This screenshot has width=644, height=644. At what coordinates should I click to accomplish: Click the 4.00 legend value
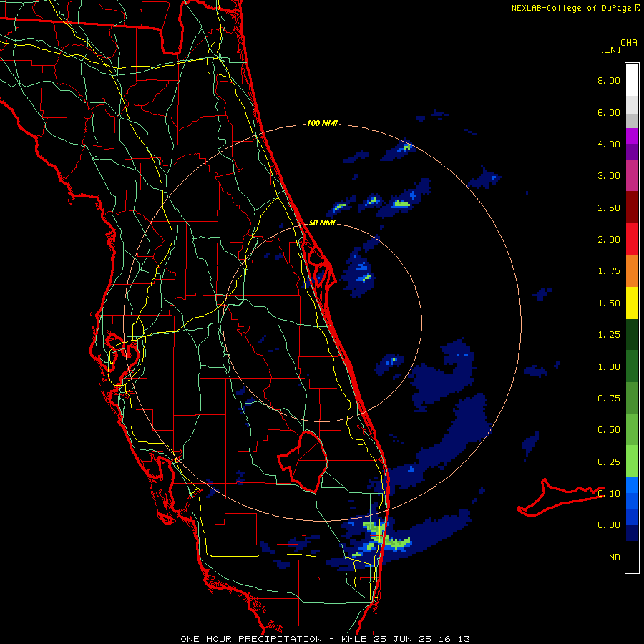pos(609,144)
